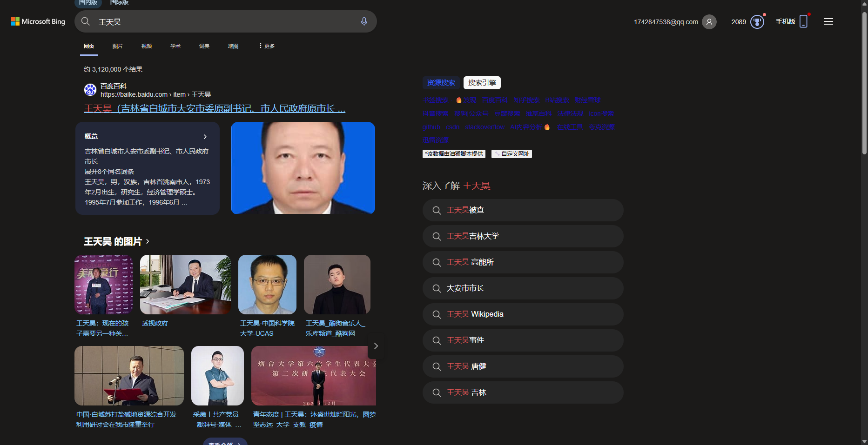Click the Baidu Baike paw favicon
Screen dimensions: 868x445
(x=90, y=90)
